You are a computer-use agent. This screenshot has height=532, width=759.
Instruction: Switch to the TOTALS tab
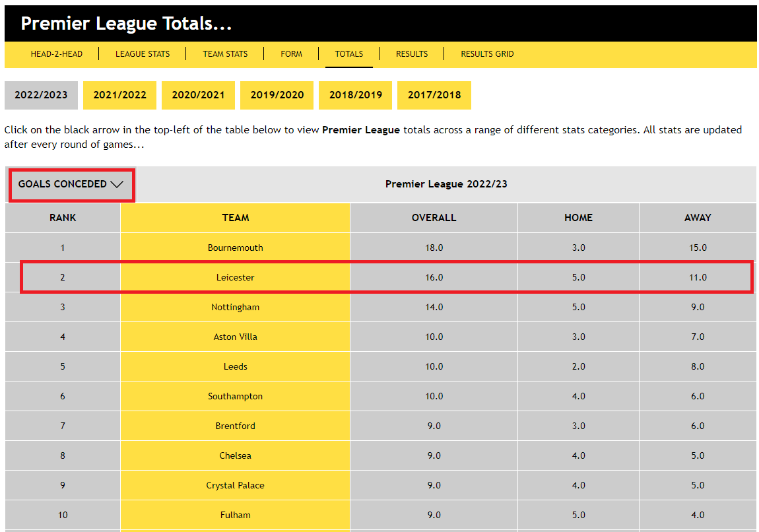tap(348, 53)
